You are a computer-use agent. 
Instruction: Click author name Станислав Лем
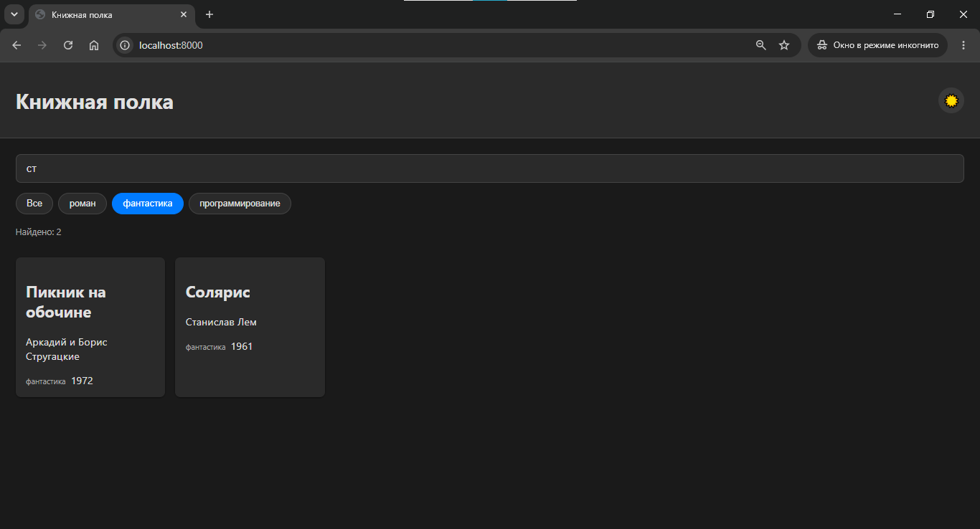pos(221,322)
